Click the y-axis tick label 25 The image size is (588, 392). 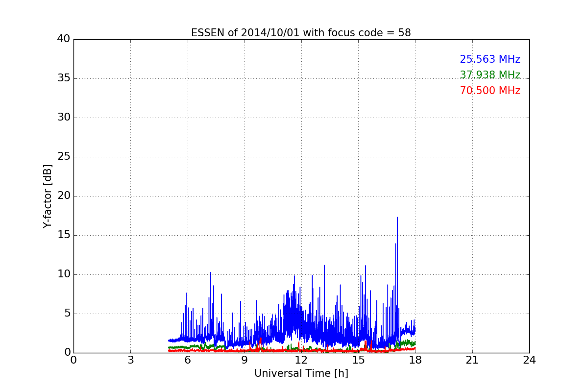[63, 157]
